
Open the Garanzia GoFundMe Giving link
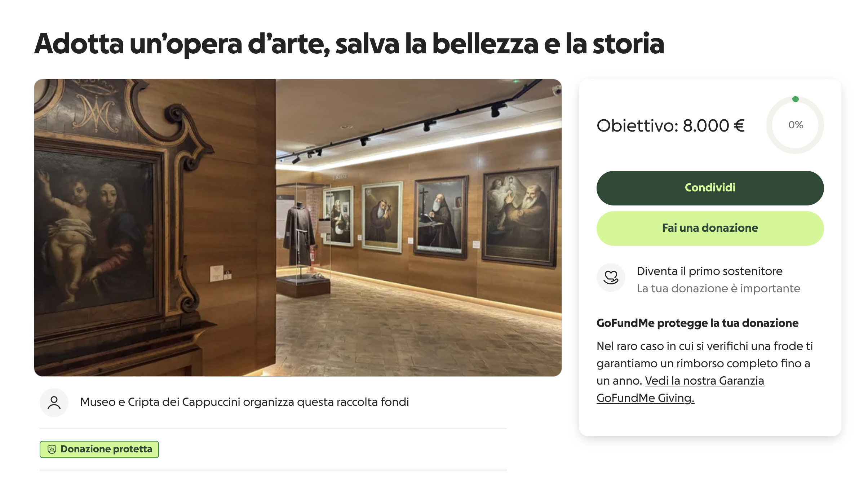680,389
